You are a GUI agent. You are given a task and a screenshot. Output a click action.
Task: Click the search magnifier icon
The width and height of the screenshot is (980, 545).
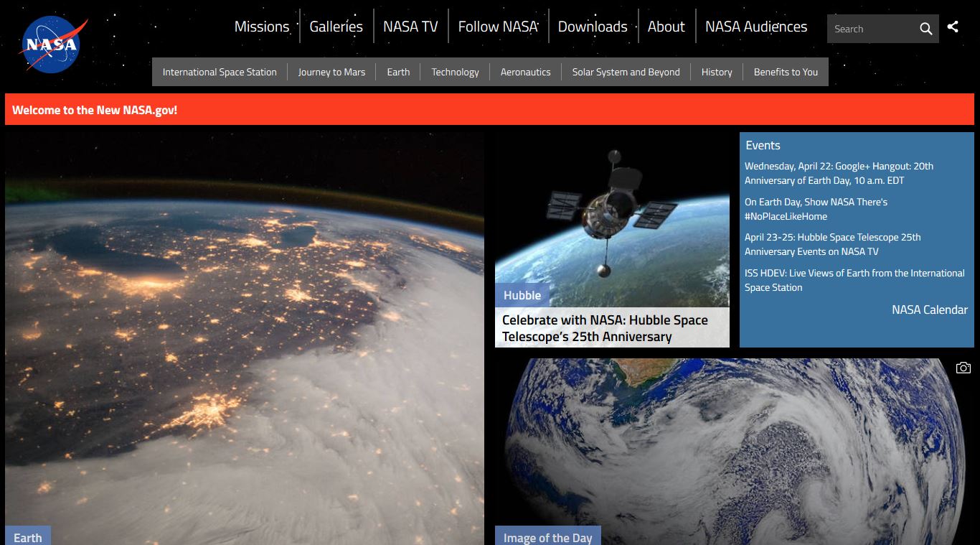[926, 29]
